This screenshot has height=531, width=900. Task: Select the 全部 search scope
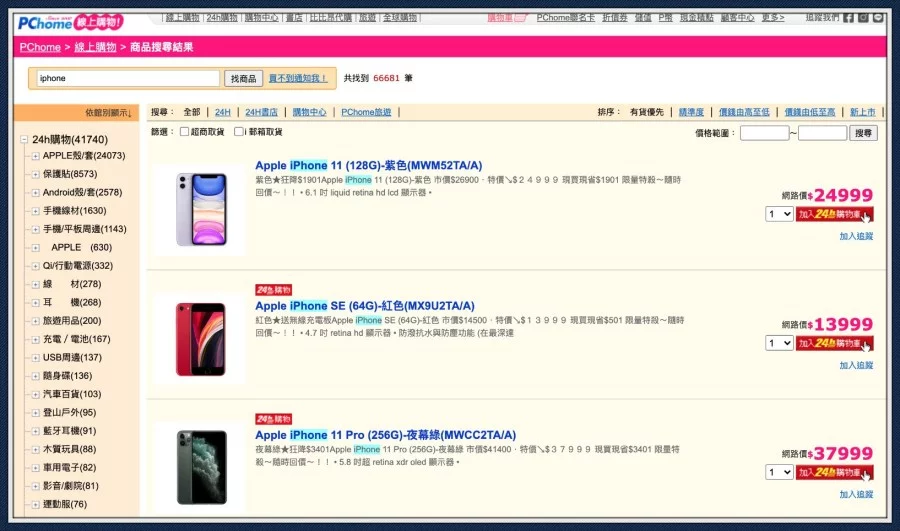[x=192, y=112]
